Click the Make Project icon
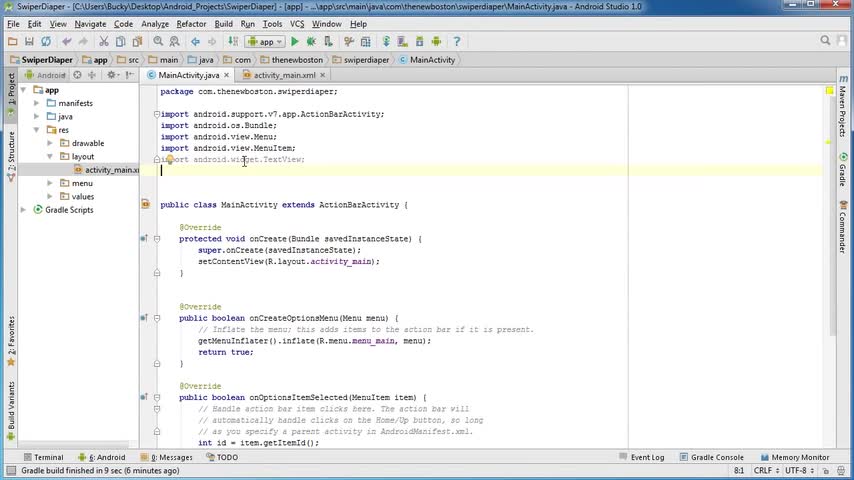The image size is (854, 480). pyautogui.click(x=233, y=41)
